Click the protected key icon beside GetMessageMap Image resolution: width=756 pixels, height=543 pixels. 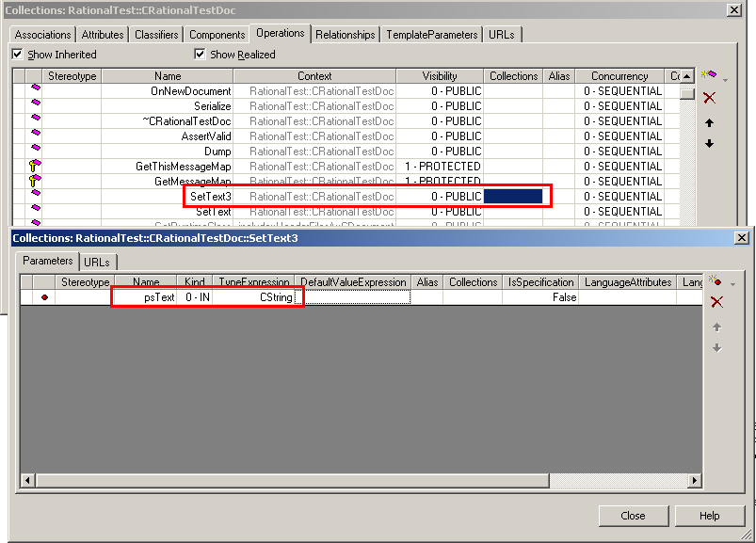click(35, 181)
